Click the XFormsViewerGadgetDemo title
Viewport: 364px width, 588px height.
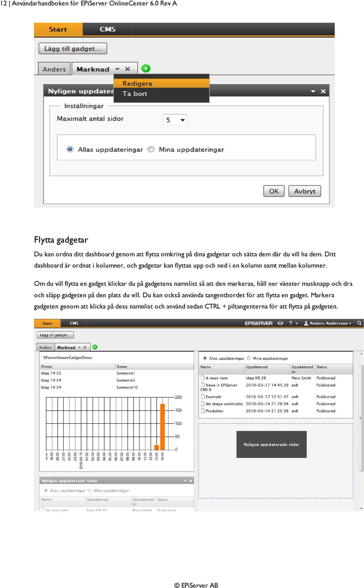pyautogui.click(x=67, y=358)
